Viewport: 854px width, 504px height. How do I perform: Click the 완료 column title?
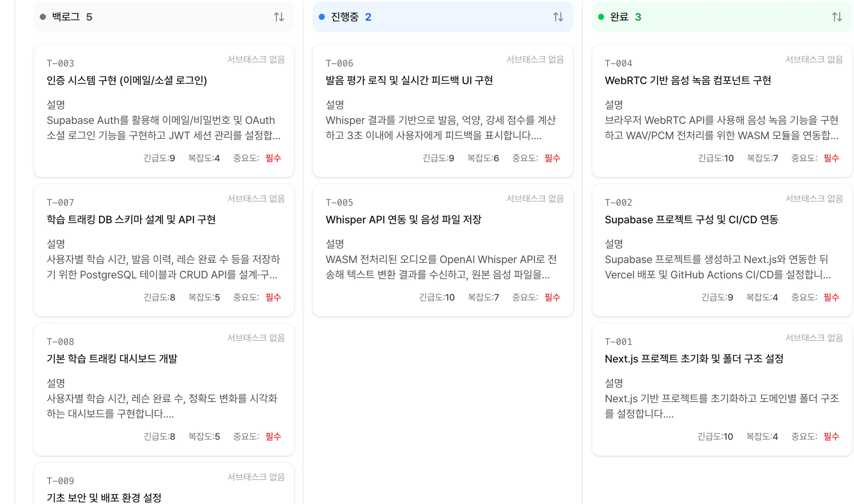tap(619, 17)
